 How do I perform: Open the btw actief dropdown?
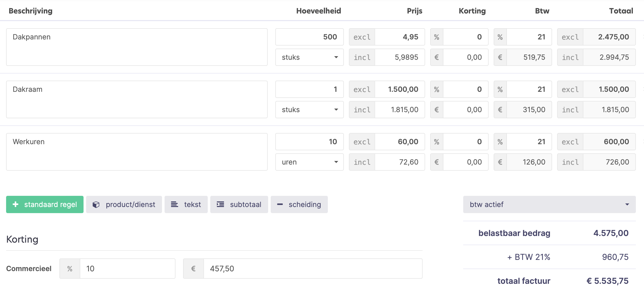[x=550, y=204]
